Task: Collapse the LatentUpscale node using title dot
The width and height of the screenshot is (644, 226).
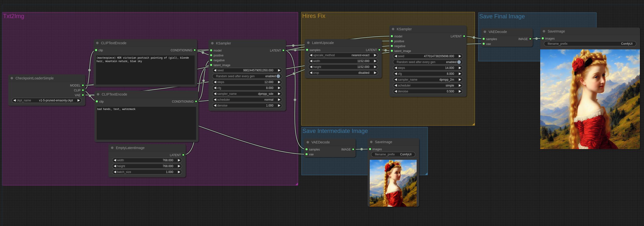Action: point(308,43)
